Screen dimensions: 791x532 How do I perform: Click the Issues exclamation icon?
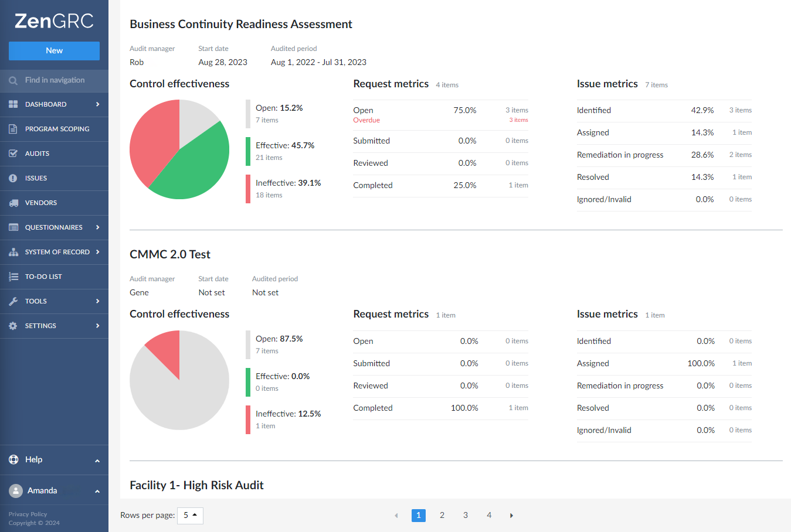(13, 178)
